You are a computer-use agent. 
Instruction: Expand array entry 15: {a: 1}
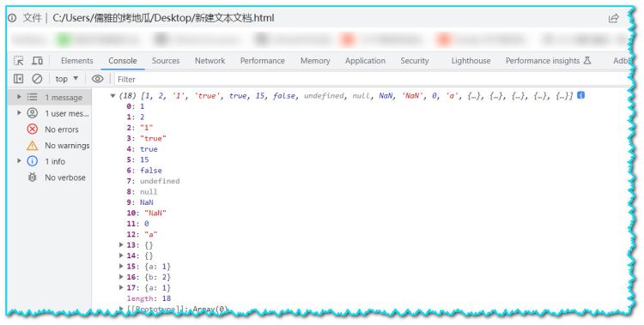coord(121,266)
